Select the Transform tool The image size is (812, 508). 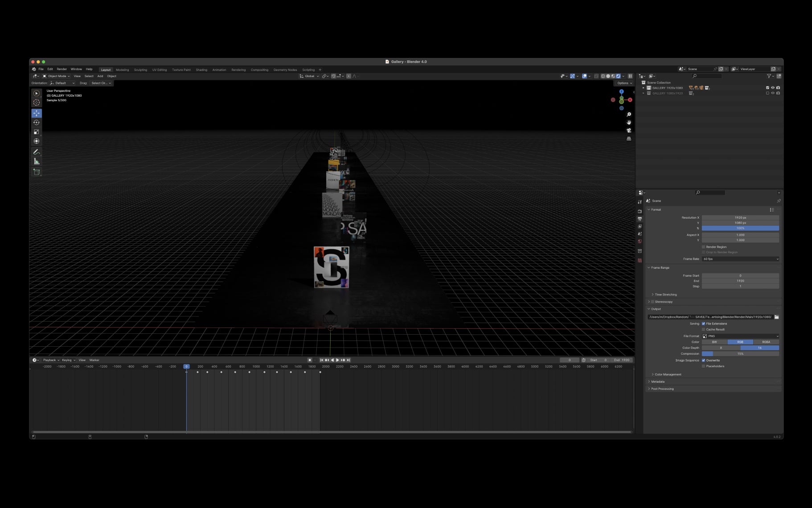coord(37,141)
